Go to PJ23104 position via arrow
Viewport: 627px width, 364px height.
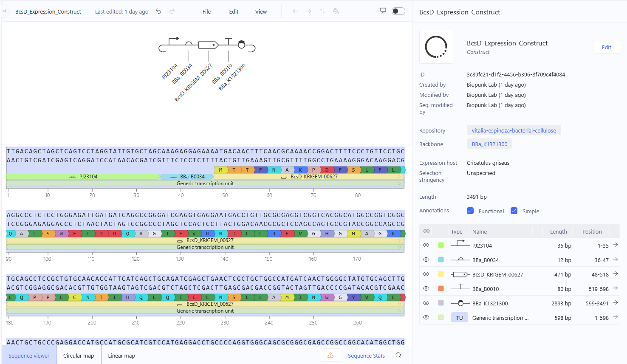point(616,245)
